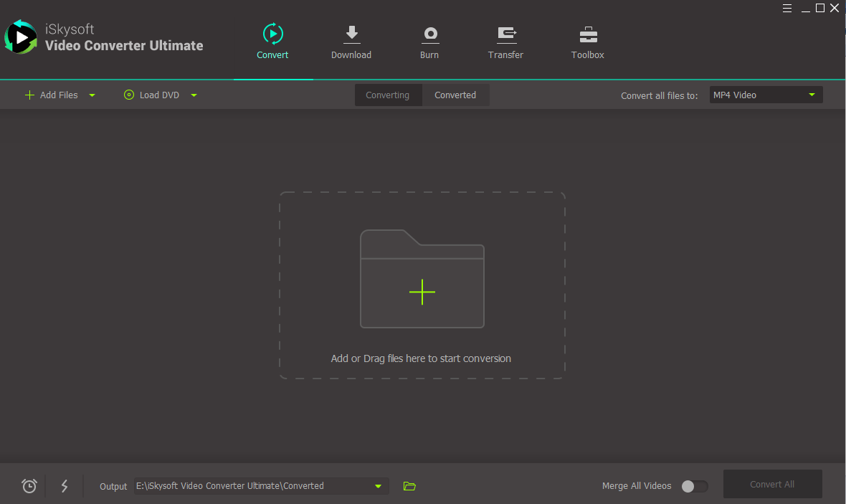Maximize the application window

click(820, 8)
